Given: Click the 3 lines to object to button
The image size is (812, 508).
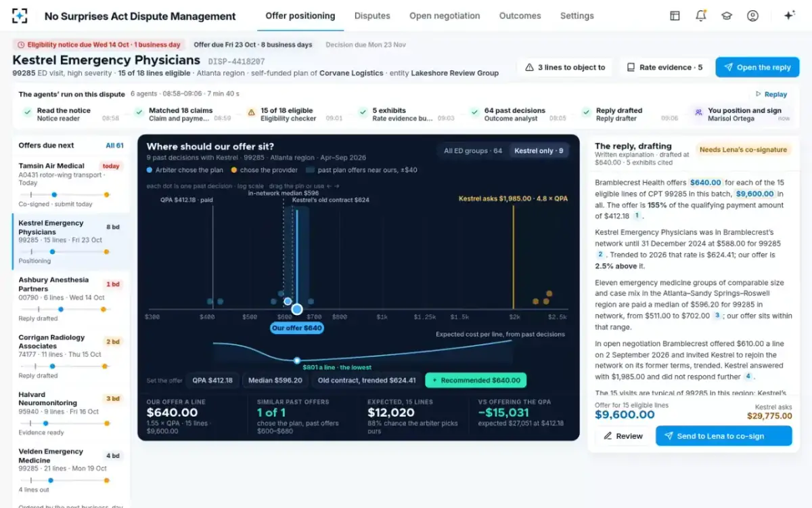Looking at the screenshot, I should click(565, 68).
